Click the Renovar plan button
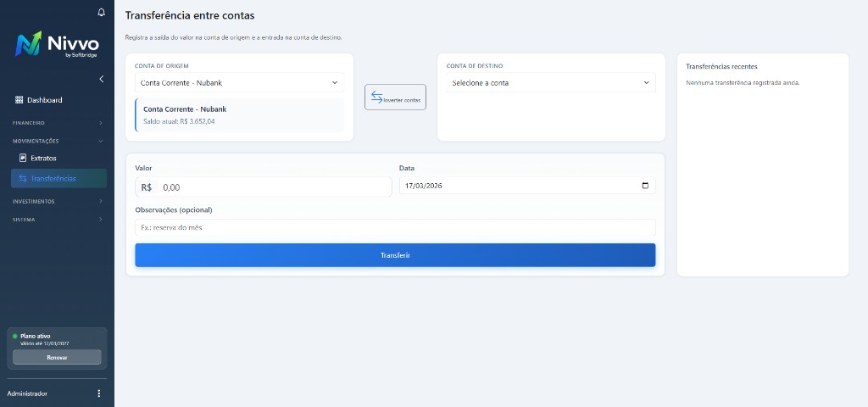 57,357
